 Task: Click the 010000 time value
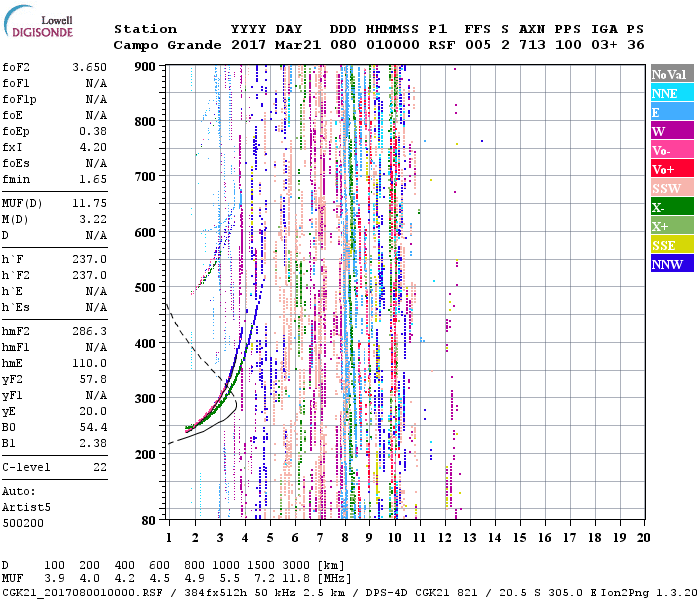pos(392,45)
